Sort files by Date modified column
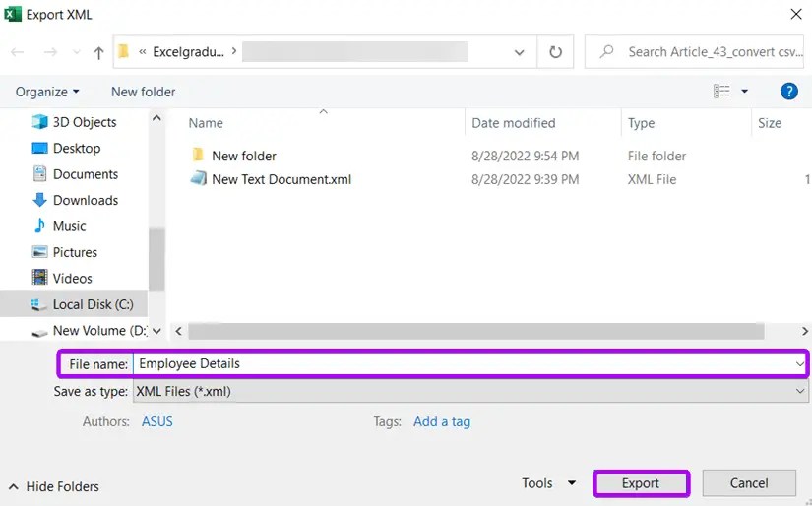Screen dimensions: 812x506 [x=513, y=123]
